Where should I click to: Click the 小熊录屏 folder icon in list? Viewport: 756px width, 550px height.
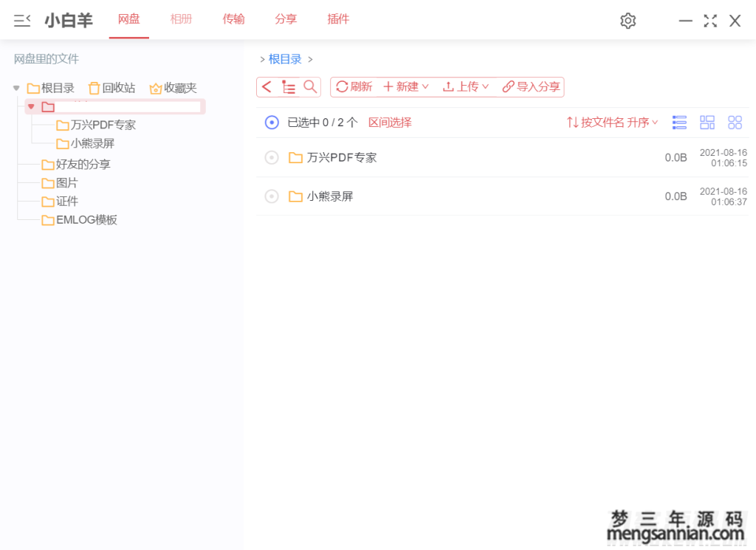pyautogui.click(x=295, y=196)
